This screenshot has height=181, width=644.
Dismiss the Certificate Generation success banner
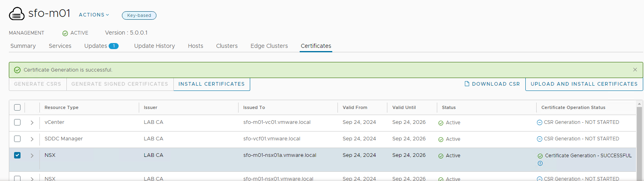[x=635, y=70]
